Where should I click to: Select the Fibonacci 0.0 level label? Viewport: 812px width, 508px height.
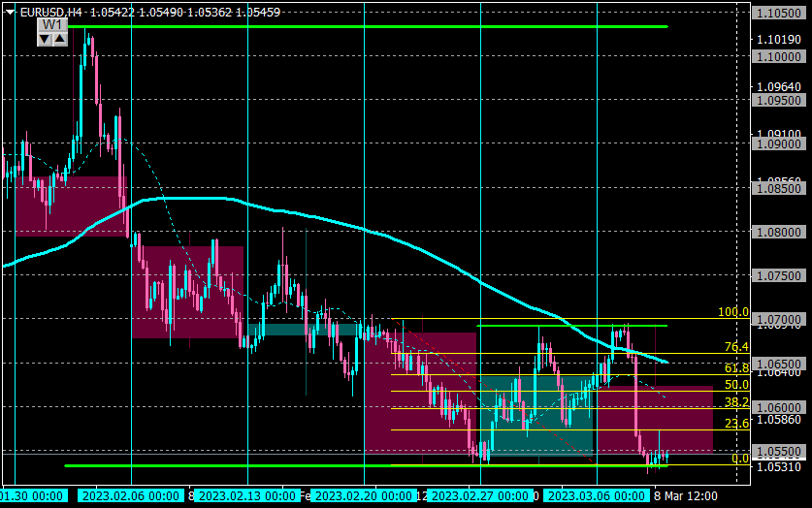(x=739, y=459)
